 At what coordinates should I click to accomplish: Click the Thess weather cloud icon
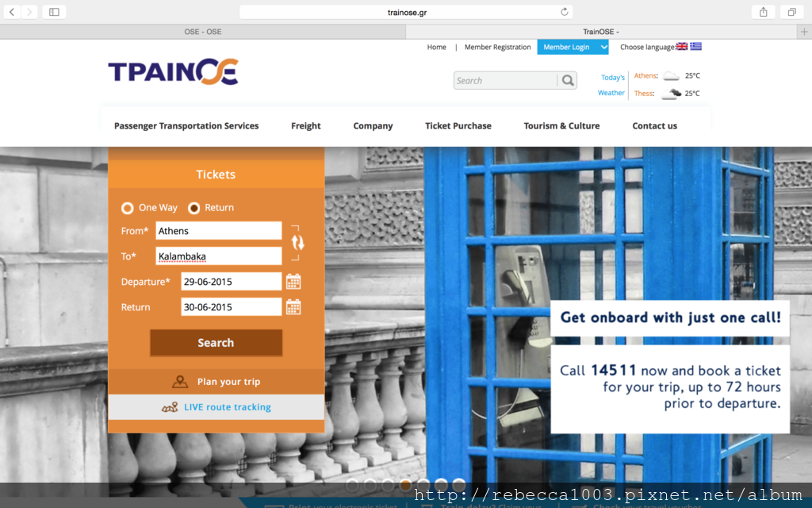click(671, 94)
